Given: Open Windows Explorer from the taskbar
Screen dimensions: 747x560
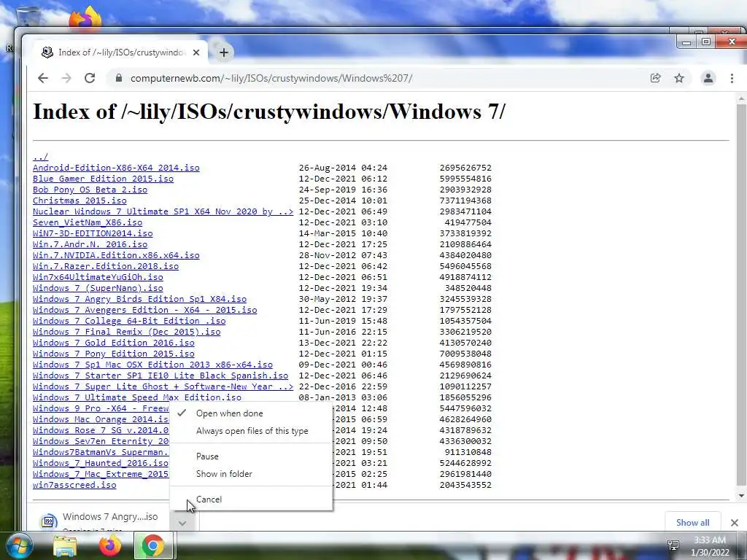Looking at the screenshot, I should tap(65, 545).
